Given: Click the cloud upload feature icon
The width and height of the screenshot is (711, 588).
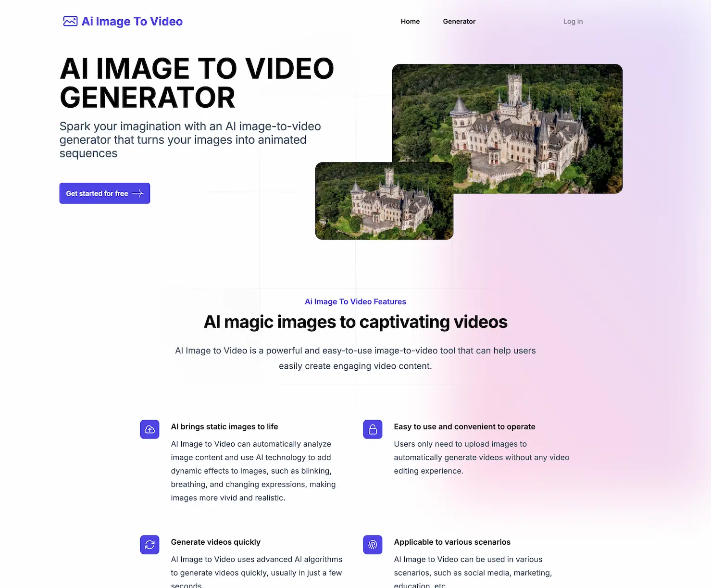Looking at the screenshot, I should pyautogui.click(x=150, y=429).
